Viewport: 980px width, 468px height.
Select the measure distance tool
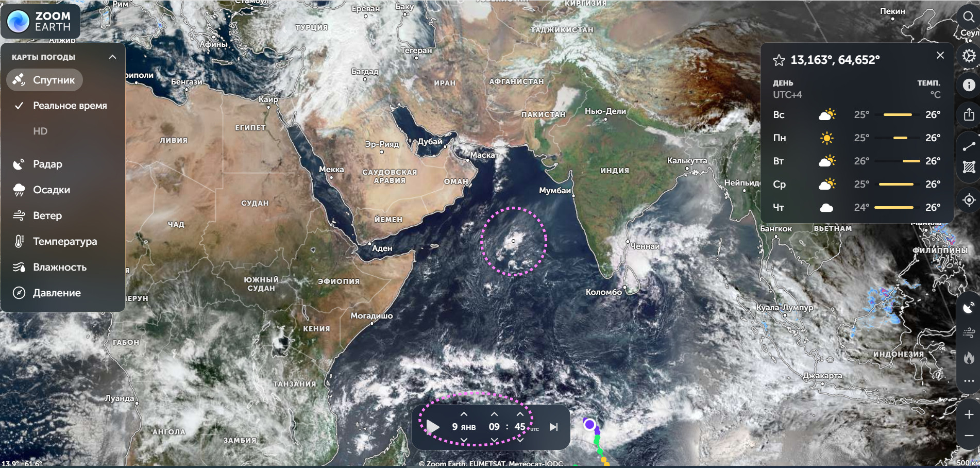point(969,146)
